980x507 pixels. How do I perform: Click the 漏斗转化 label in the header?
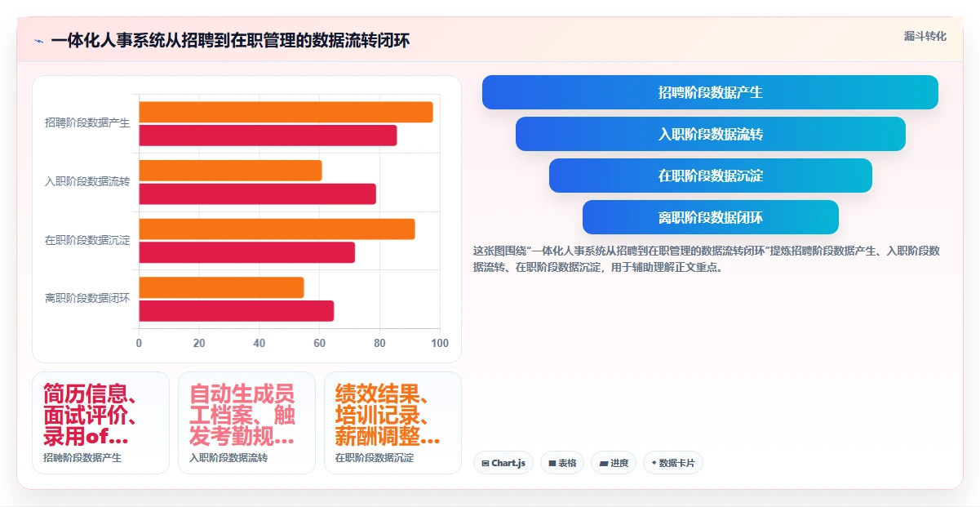925,36
